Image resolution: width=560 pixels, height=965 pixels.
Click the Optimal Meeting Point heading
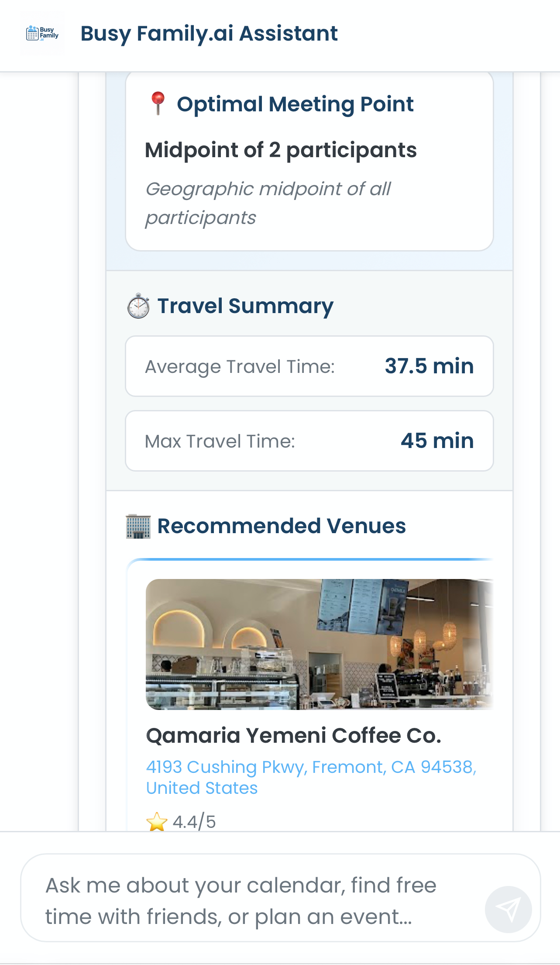[295, 104]
